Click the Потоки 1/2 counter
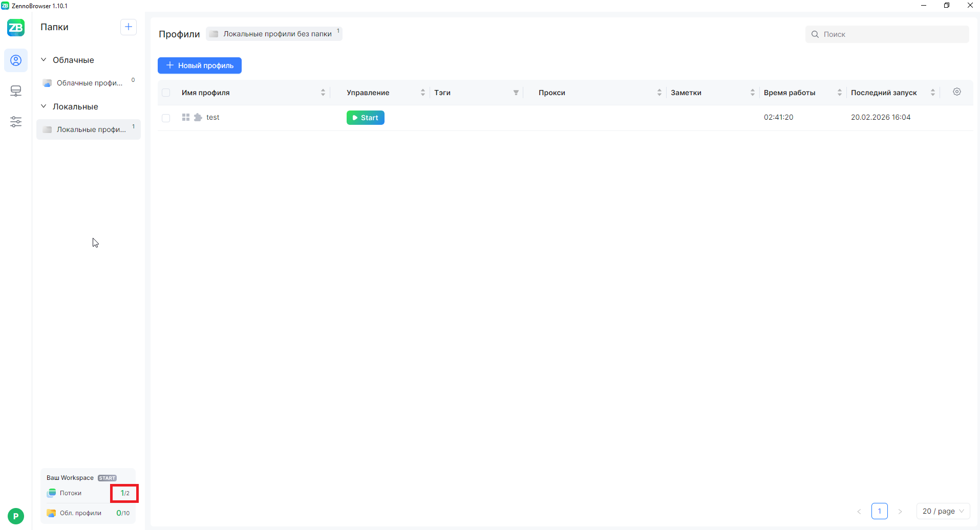 point(125,493)
